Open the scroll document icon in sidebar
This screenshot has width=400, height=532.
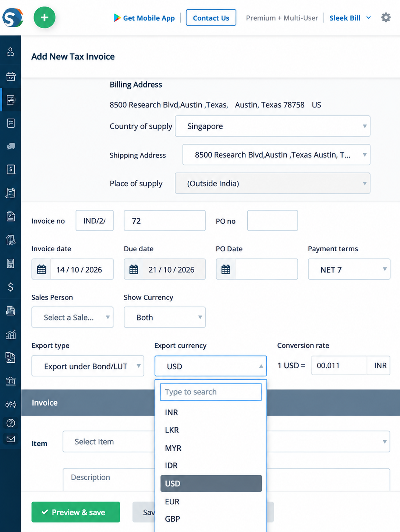11,193
